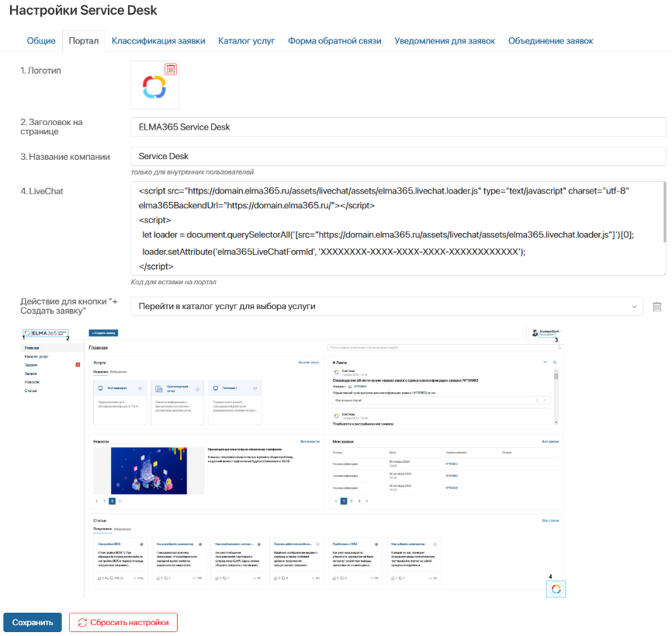Delete the uploaded logo using the trash icon
The width and height of the screenshot is (672, 636).
pos(172,70)
